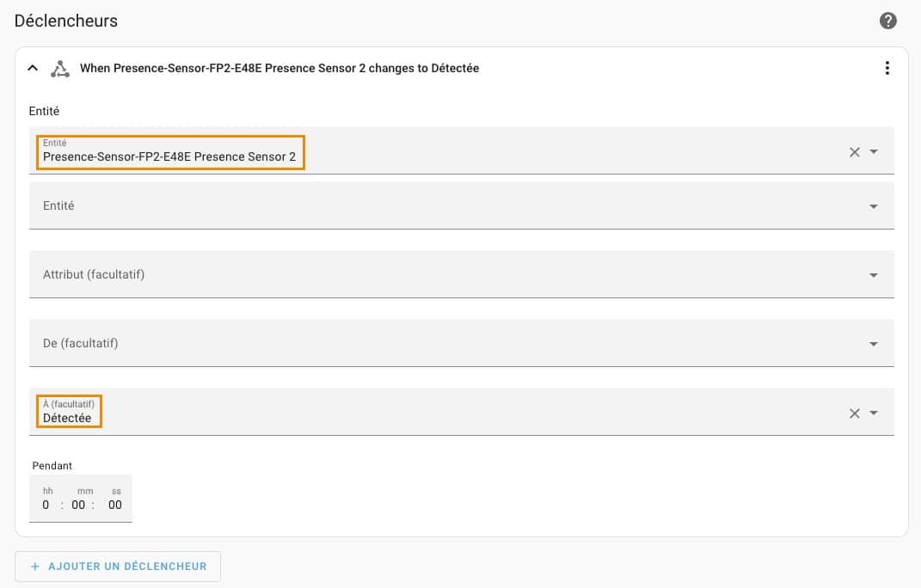Click the Ajouter un déclencheur button
Viewport: 921px width, 588px height.
[118, 567]
